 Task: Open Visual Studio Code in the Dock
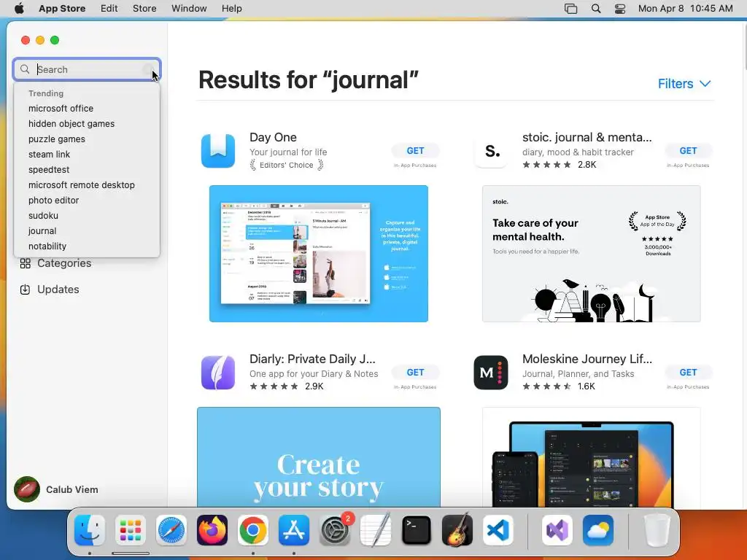coord(498,530)
